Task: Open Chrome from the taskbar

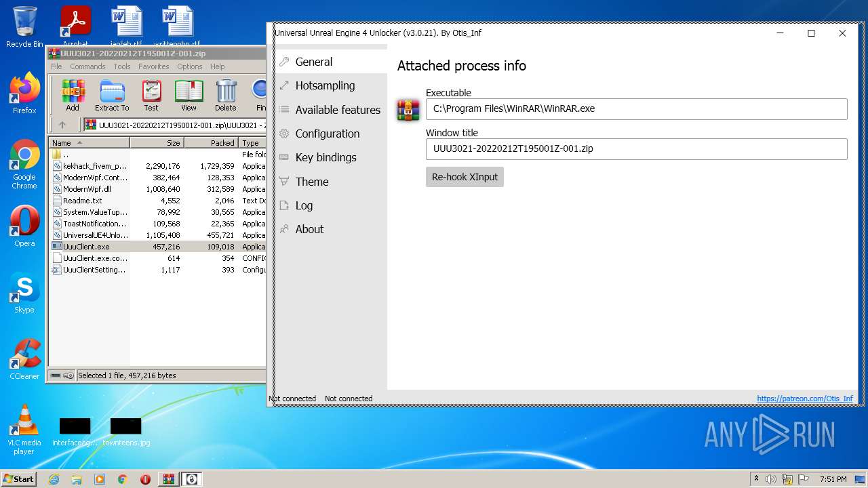Action: 123,479
